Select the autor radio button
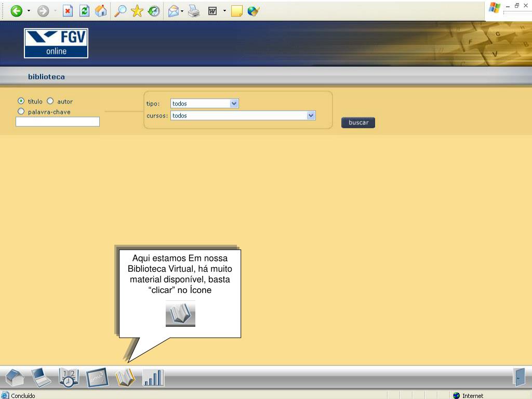This screenshot has height=399, width=532. click(50, 101)
